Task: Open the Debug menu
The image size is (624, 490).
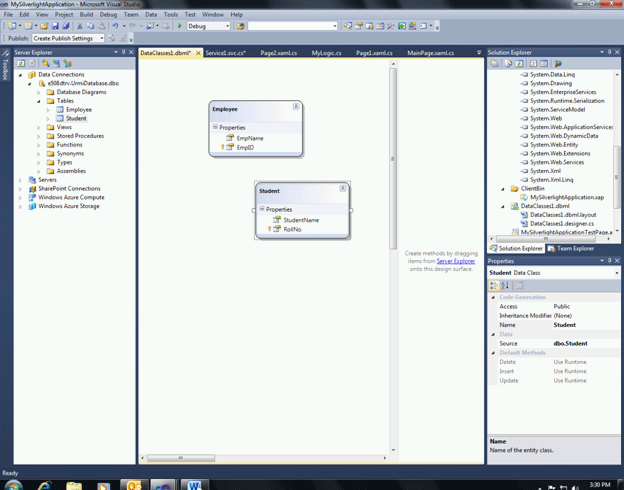Action: point(108,14)
